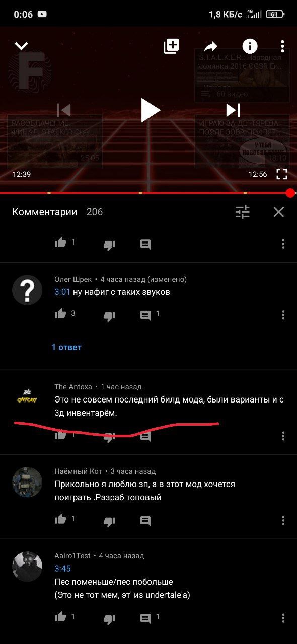Close the comments panel
297x644 pixels.
point(279,212)
